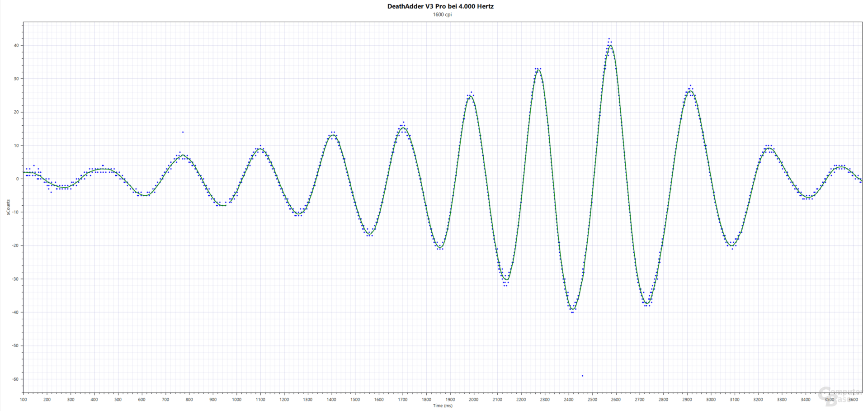
Task: Click the y-axis tick label "-40"
Action: point(15,312)
